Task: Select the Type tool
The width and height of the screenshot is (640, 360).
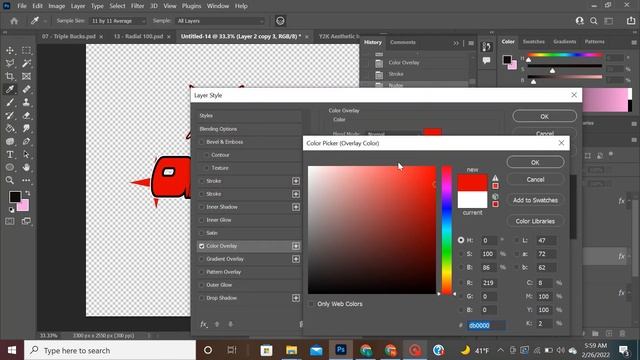Action: [10, 155]
